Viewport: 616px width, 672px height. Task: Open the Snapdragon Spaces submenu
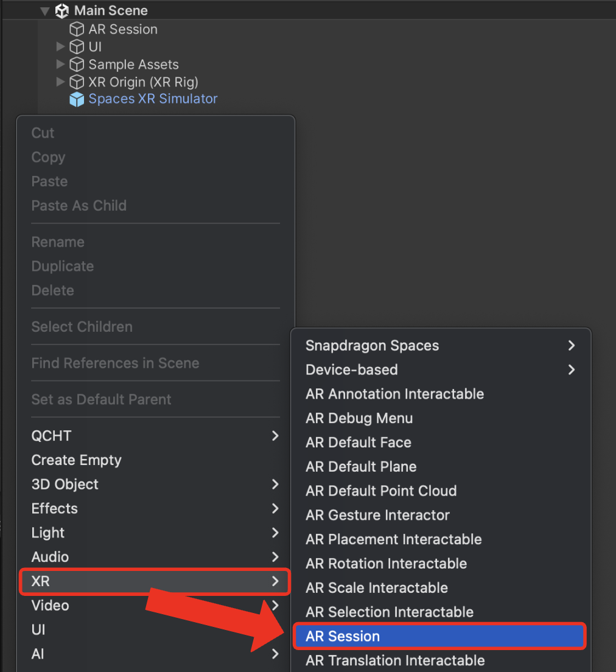(441, 345)
